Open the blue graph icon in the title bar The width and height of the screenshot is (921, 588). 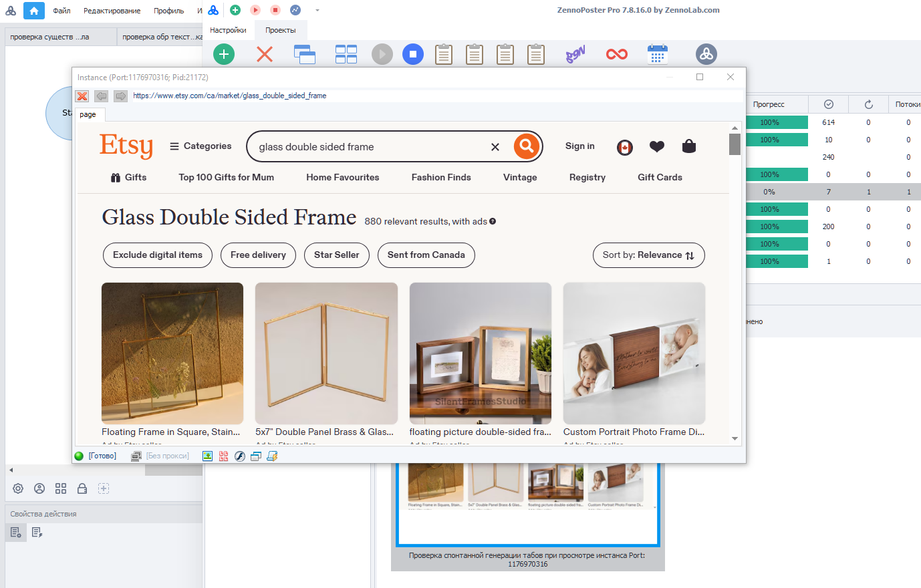295,10
